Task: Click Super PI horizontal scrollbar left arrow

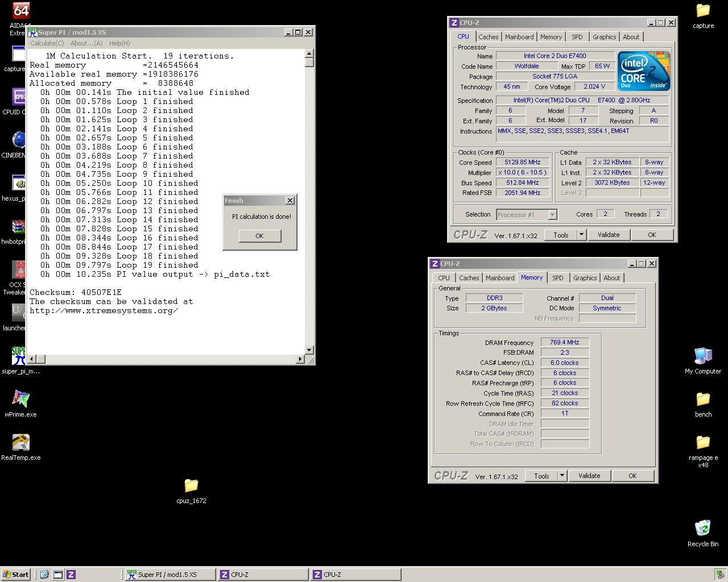Action: click(32, 359)
